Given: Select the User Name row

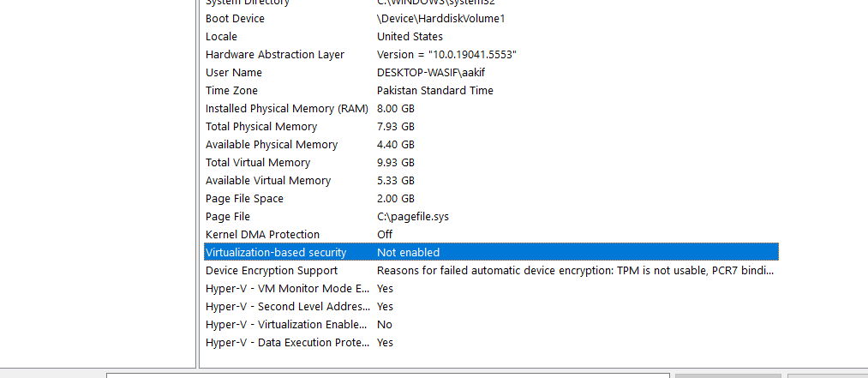Looking at the screenshot, I should 234,73.
